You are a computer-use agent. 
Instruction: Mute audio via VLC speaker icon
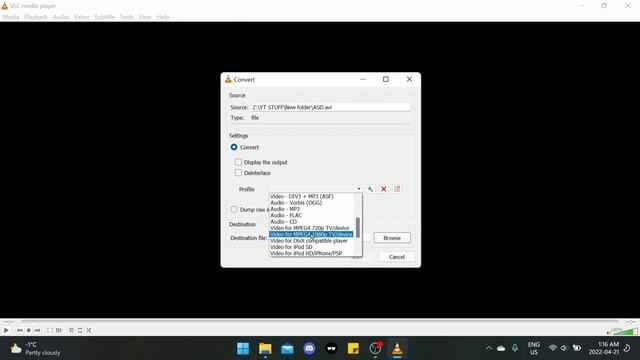[609, 332]
